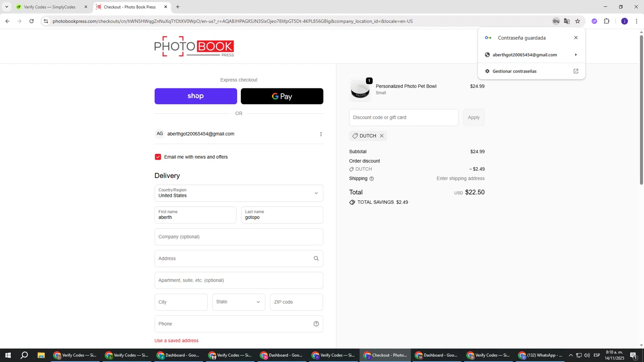Screen dimensions: 644x362
Task: Switch to Checkout - Photo taskbar window
Action: point(385,355)
